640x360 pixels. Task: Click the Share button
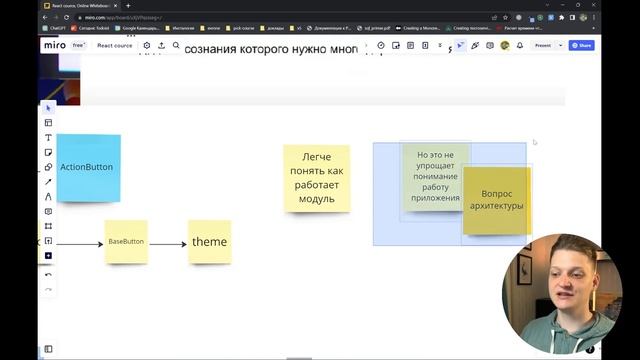click(582, 45)
